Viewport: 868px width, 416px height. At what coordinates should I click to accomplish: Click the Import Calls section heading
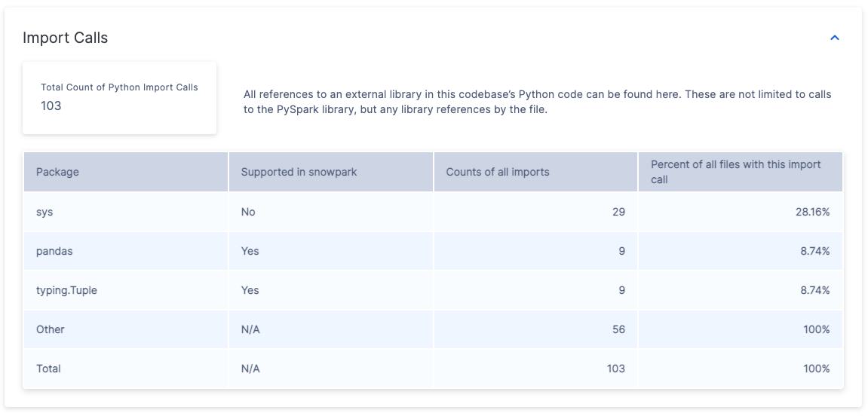[66, 38]
